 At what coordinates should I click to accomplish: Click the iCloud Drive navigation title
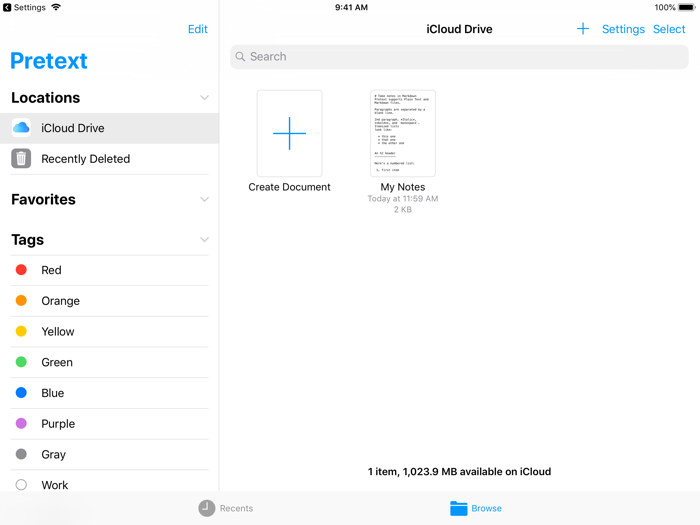pyautogui.click(x=459, y=29)
